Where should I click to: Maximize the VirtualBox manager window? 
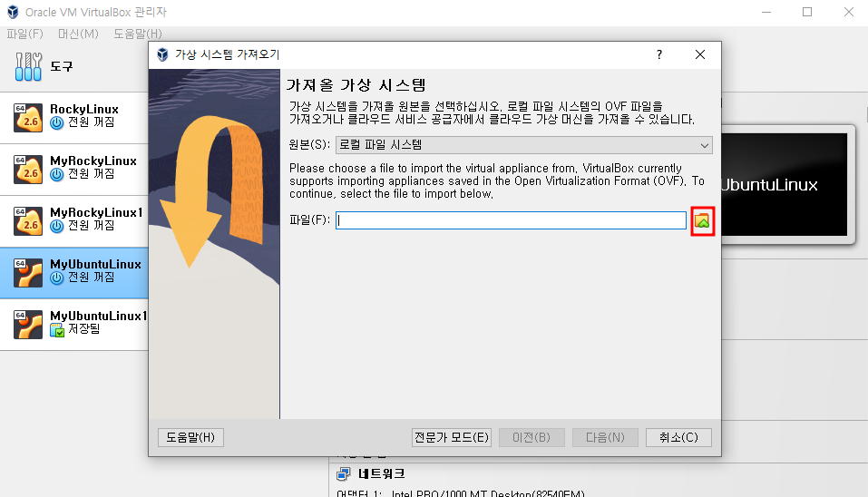(x=807, y=12)
